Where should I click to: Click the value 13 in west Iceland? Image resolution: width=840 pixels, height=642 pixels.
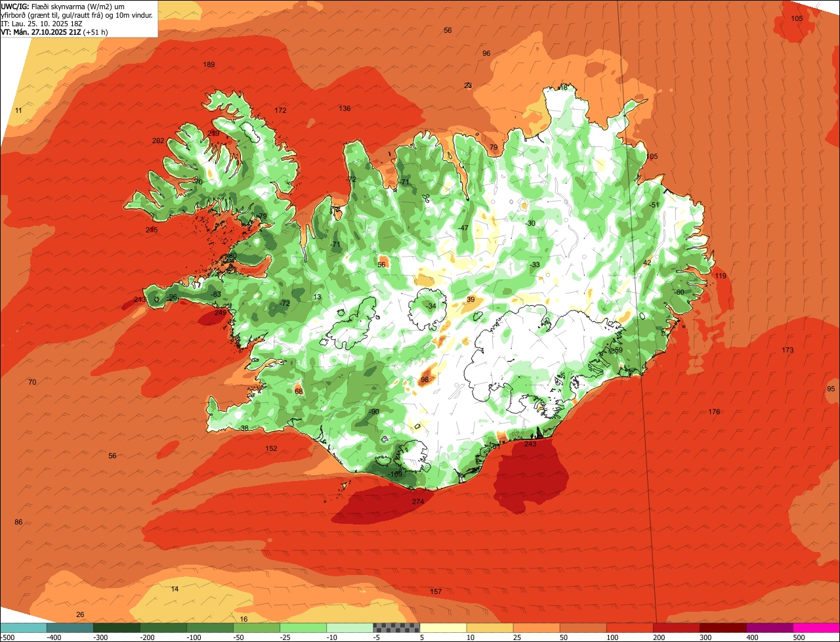318,297
